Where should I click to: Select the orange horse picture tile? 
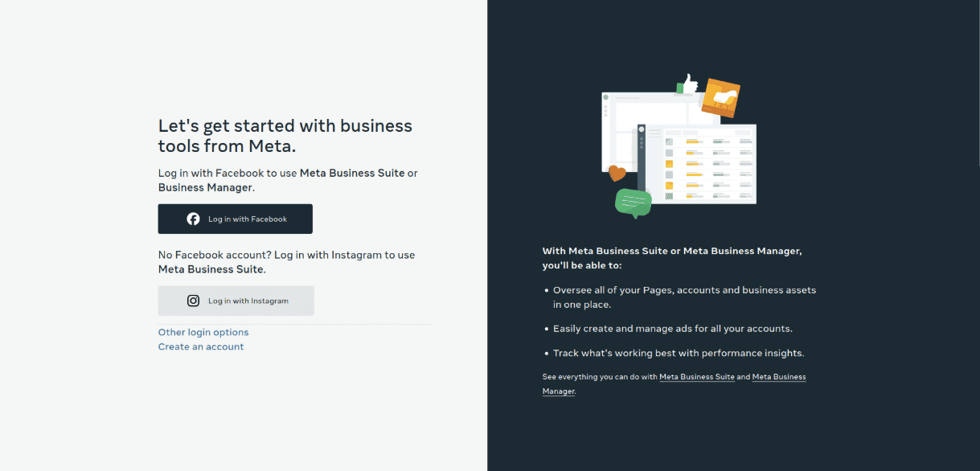[720, 97]
